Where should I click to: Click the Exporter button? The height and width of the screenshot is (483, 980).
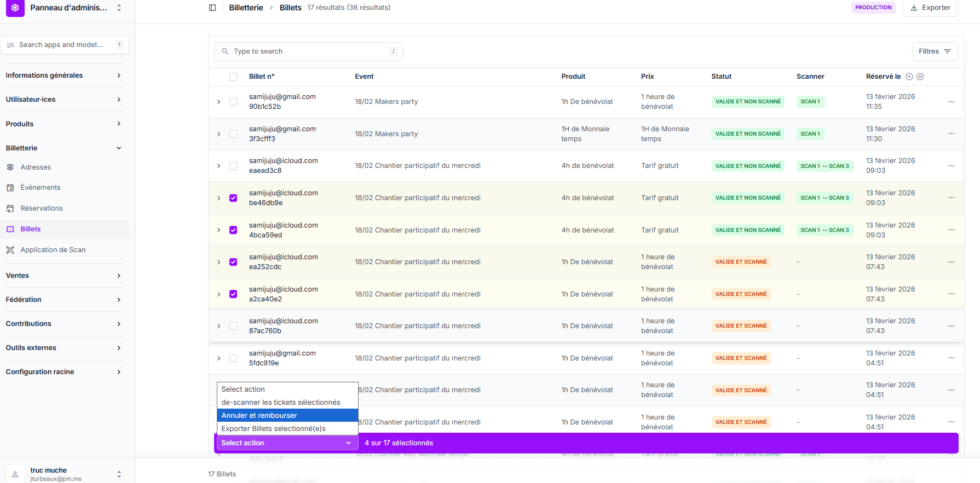pyautogui.click(x=930, y=8)
